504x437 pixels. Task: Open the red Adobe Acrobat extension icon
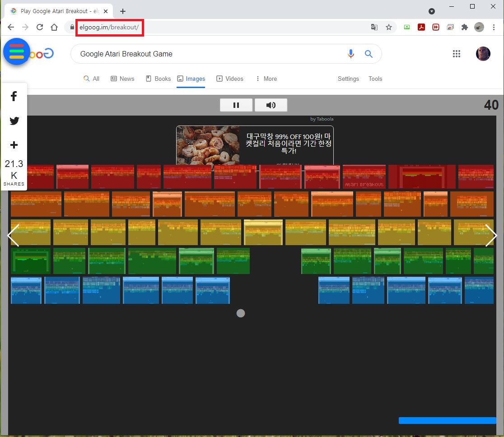coord(421,27)
